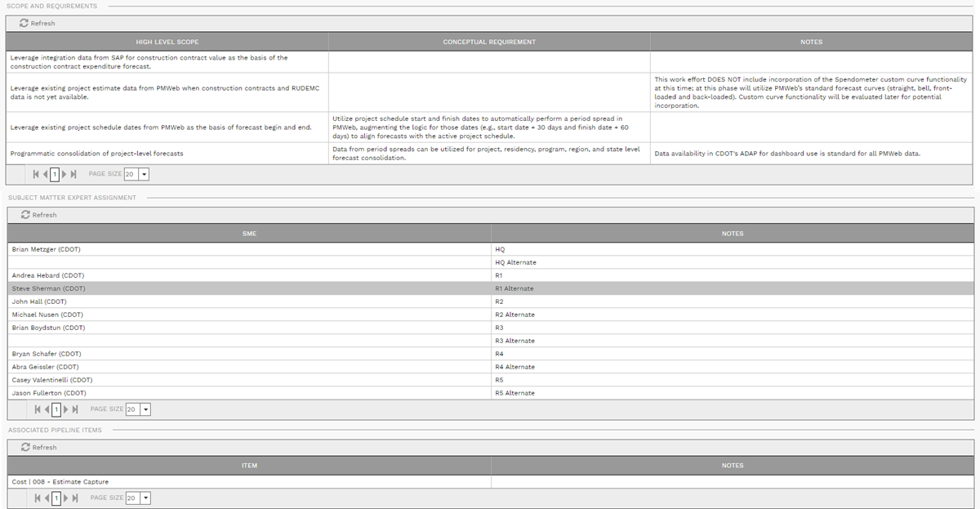
Task: Click the 'R3' notes cell for Brian Boydstun
Action: coord(733,328)
